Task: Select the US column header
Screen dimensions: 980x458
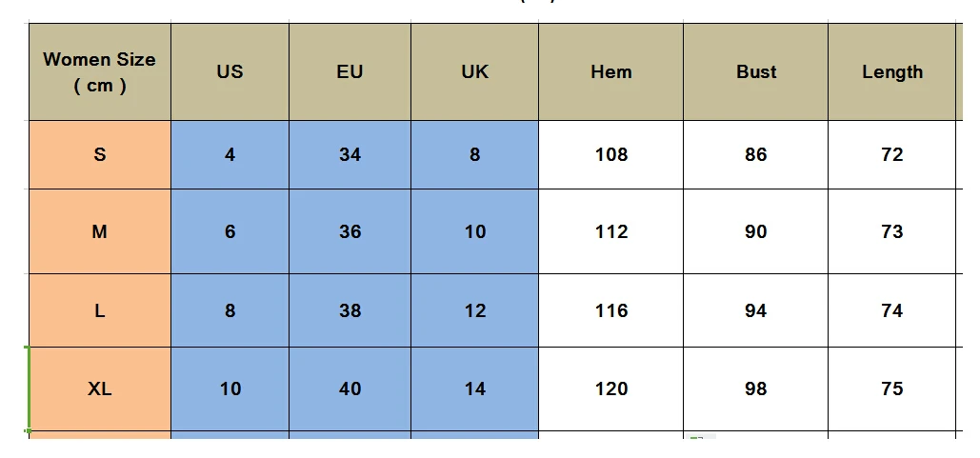Action: pos(230,71)
